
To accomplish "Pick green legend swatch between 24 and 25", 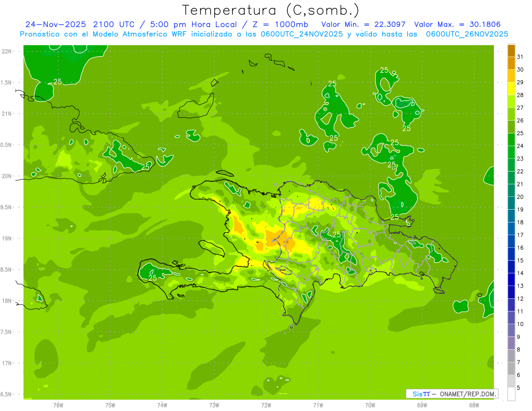I will 511,139.
